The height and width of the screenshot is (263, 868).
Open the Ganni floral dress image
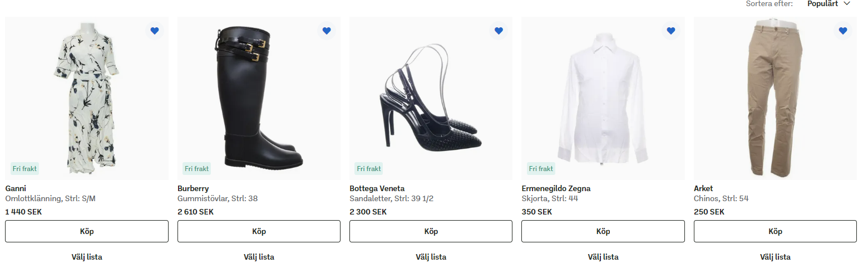pos(87,98)
